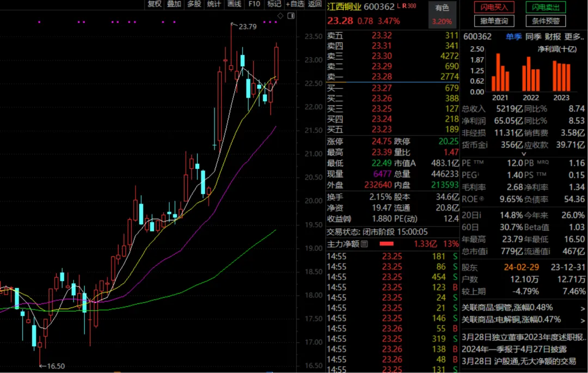The width and height of the screenshot is (588, 373).
Task: Click the 最高 value 23.39
Action: [x=382, y=152]
